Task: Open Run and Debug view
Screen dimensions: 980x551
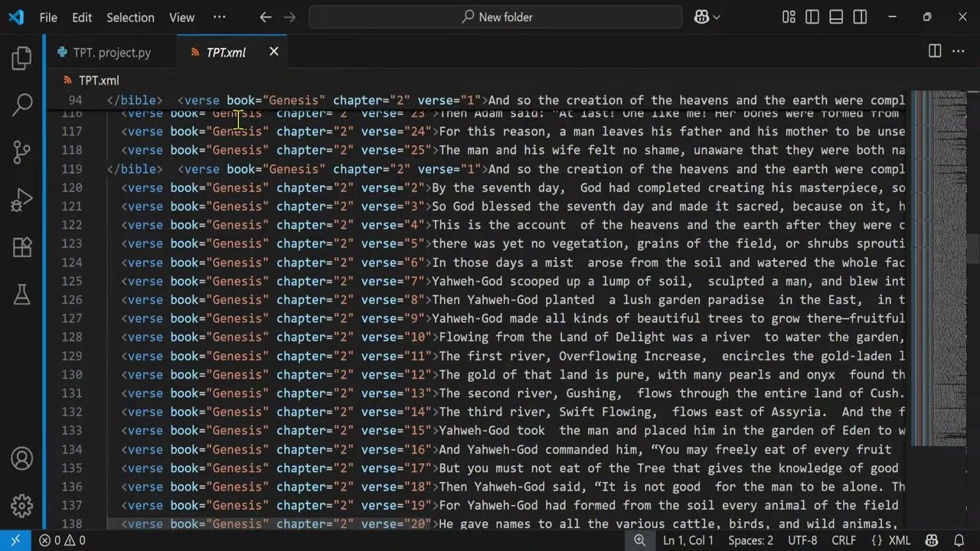Action: [x=22, y=200]
